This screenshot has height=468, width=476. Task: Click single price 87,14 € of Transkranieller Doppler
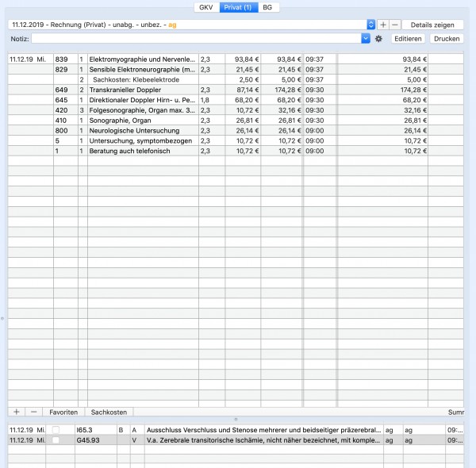click(x=247, y=90)
